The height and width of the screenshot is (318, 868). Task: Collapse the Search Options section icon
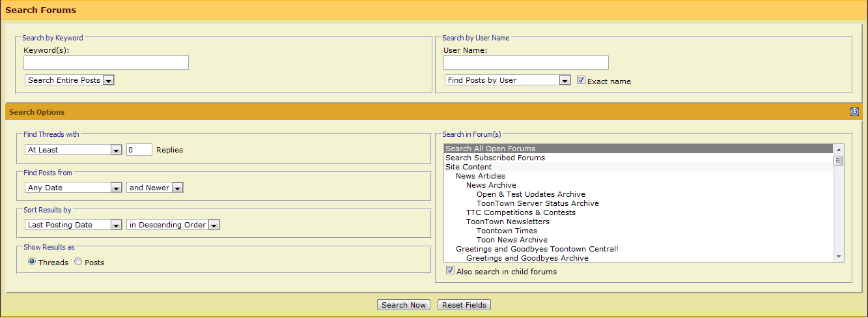click(x=854, y=112)
